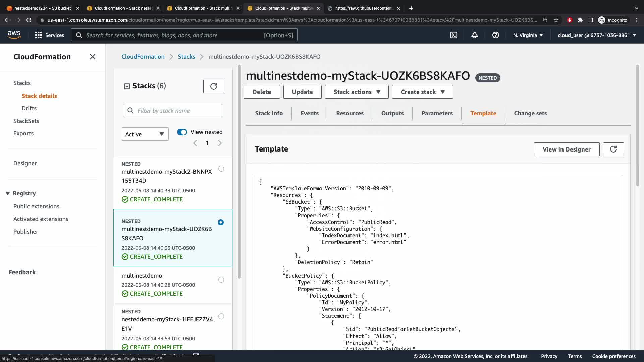Switch to the Parameters tab
This screenshot has width=644, height=362.
437,113
